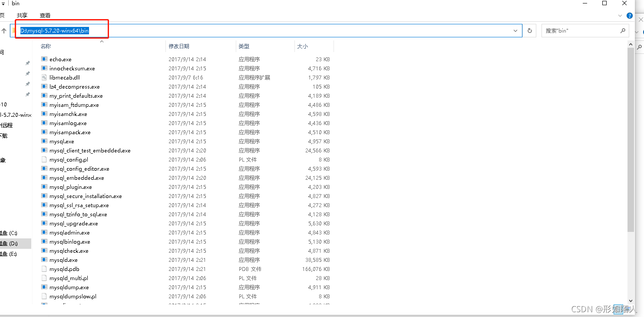Click the 2017/9/7 6:16 date cell

(186, 77)
